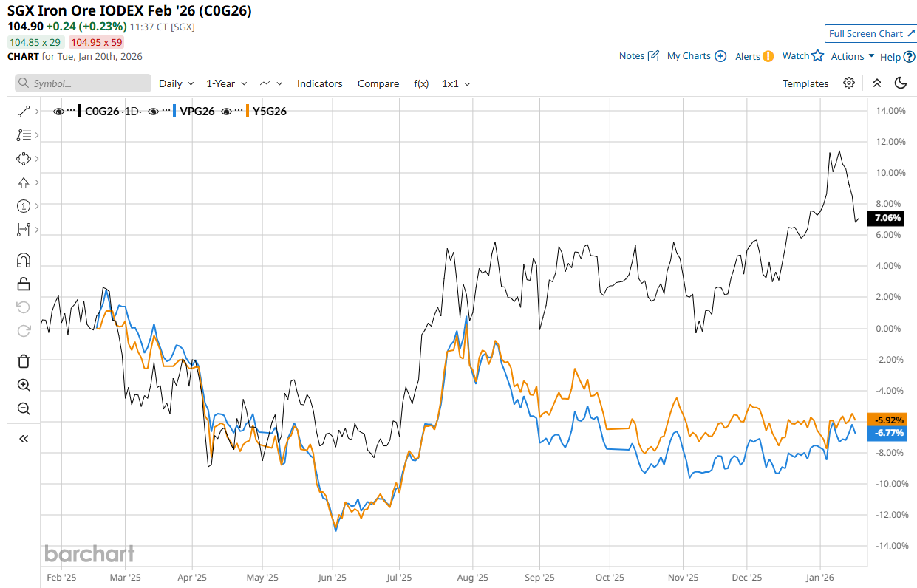
Task: Open chart settings gear icon
Action: tap(849, 83)
